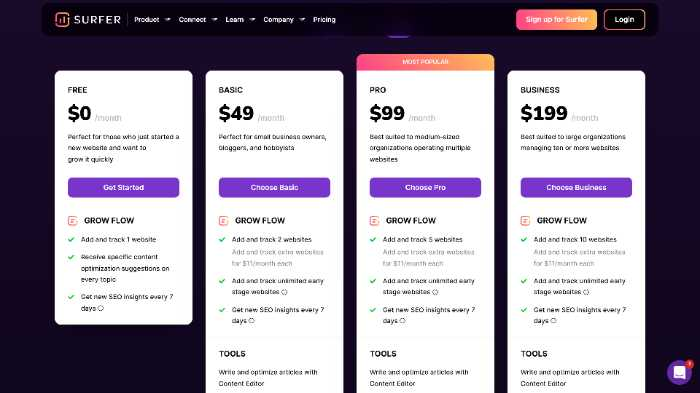The image size is (700, 393).
Task: Click info icon beside Free plan SEO insights
Action: click(x=101, y=308)
